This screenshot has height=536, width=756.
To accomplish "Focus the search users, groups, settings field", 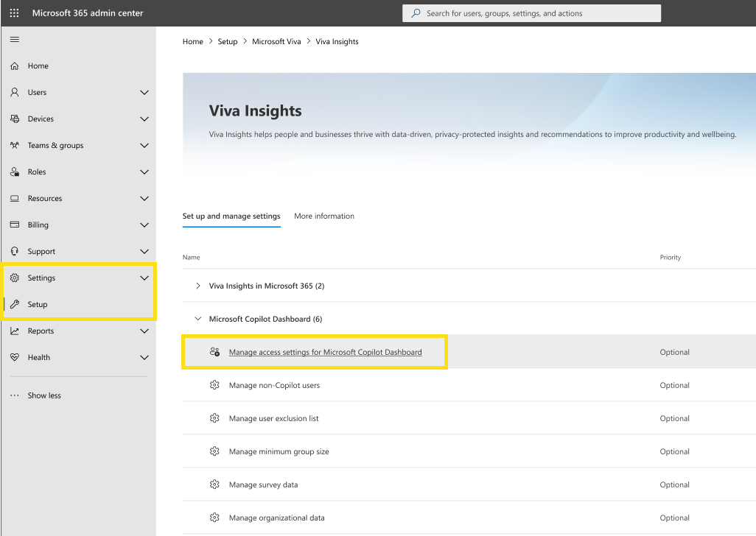I will pos(531,13).
